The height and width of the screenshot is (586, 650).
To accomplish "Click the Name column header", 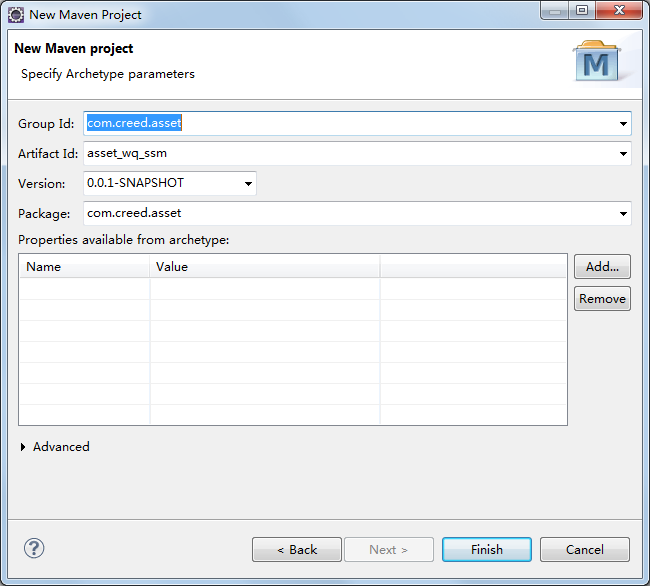I will click(x=85, y=266).
